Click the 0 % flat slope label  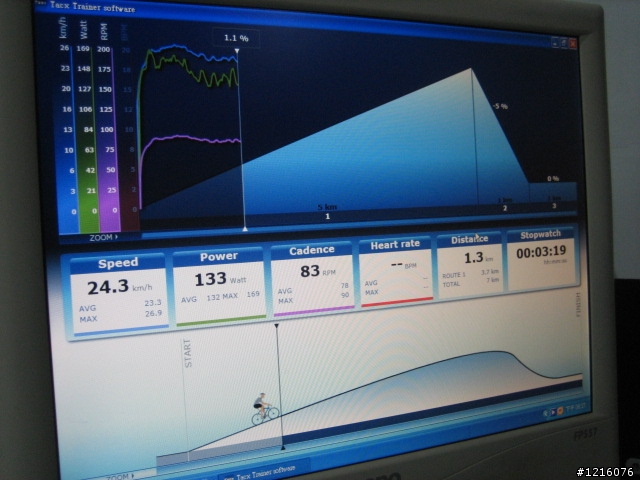point(553,178)
